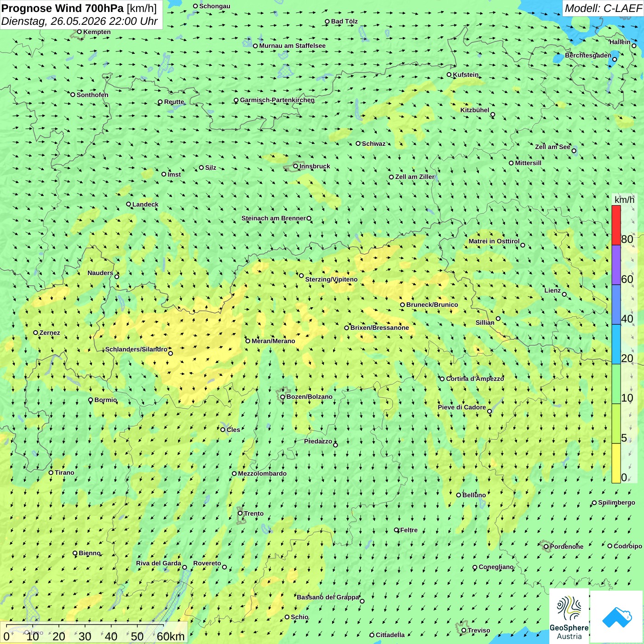
Task: Click the blue cloud logo icon
Action: coord(617,617)
